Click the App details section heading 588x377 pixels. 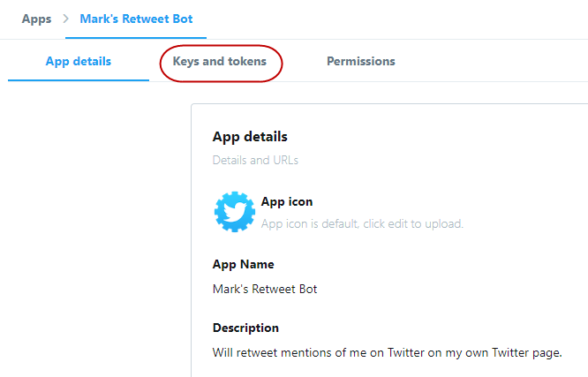coord(250,137)
